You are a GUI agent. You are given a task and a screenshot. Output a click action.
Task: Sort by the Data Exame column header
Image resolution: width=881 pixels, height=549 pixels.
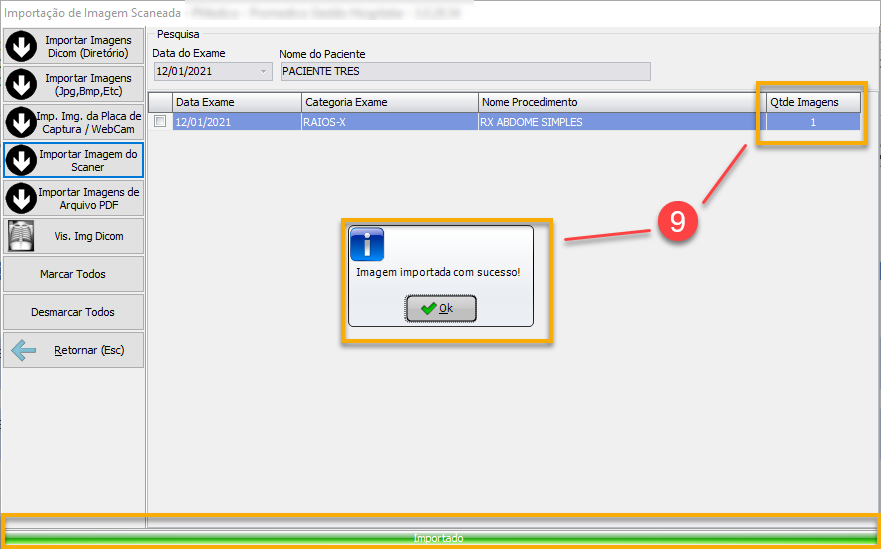coord(236,102)
